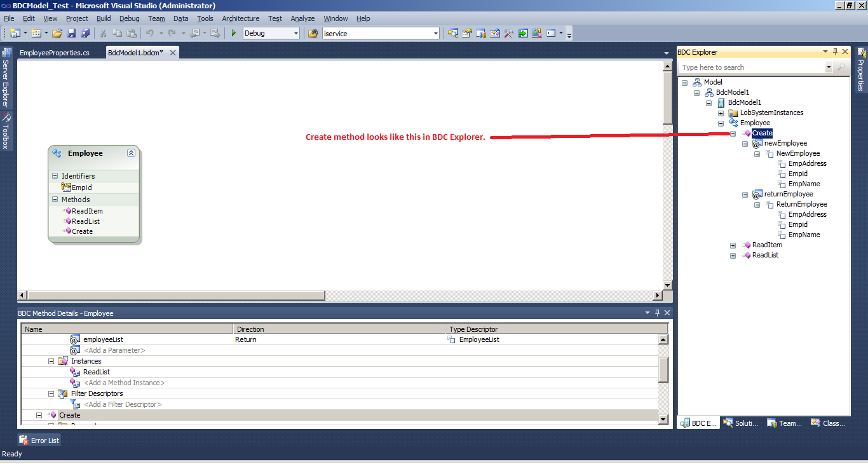Open the Analyze menu

tap(302, 19)
